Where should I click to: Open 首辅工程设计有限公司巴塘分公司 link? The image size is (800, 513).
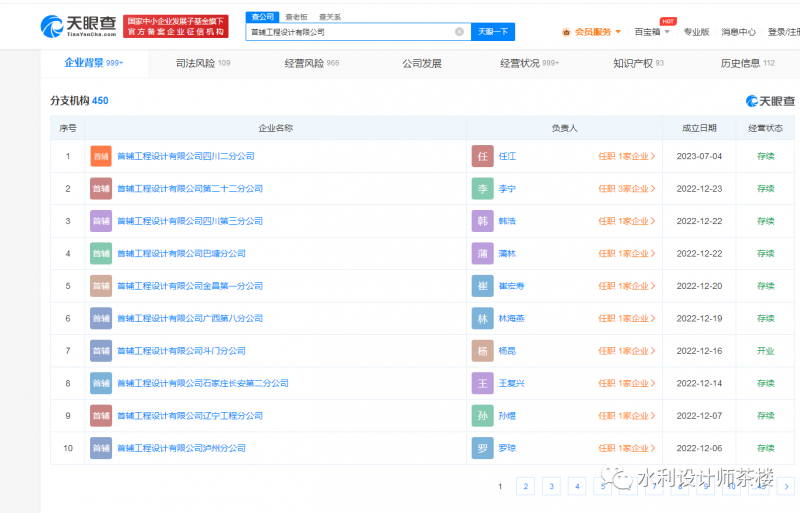(x=181, y=254)
